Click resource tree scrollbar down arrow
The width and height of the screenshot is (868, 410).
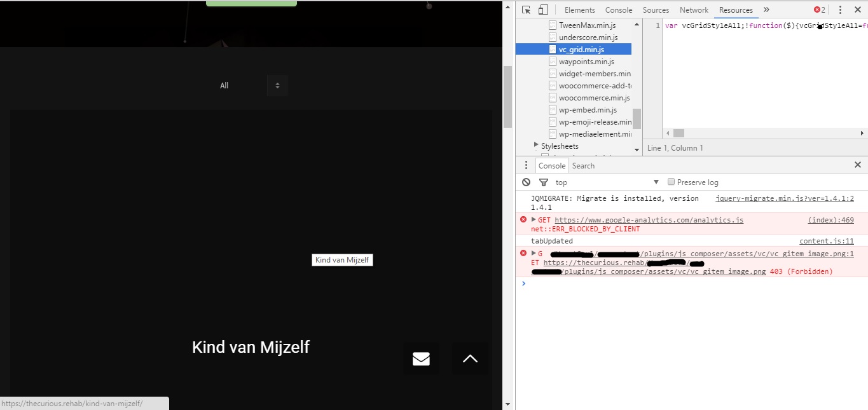coord(637,150)
